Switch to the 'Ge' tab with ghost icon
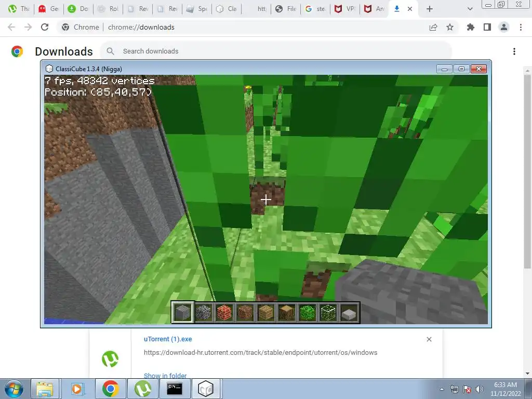 48,9
